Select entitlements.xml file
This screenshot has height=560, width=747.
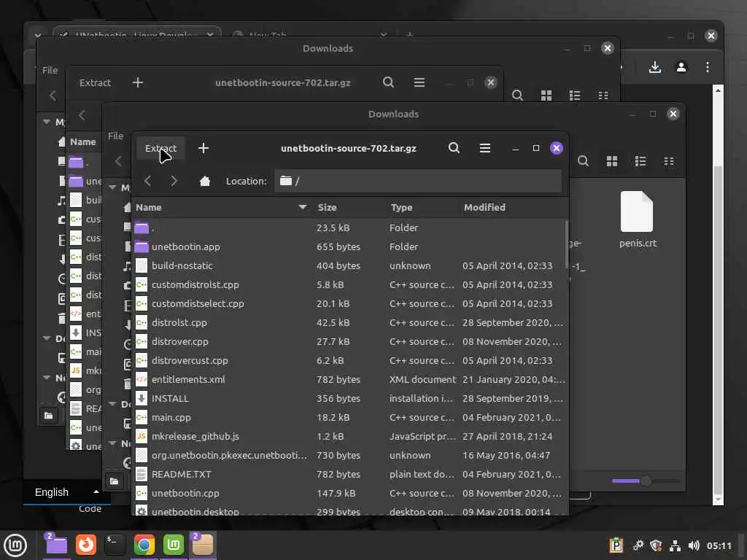[x=349, y=379]
